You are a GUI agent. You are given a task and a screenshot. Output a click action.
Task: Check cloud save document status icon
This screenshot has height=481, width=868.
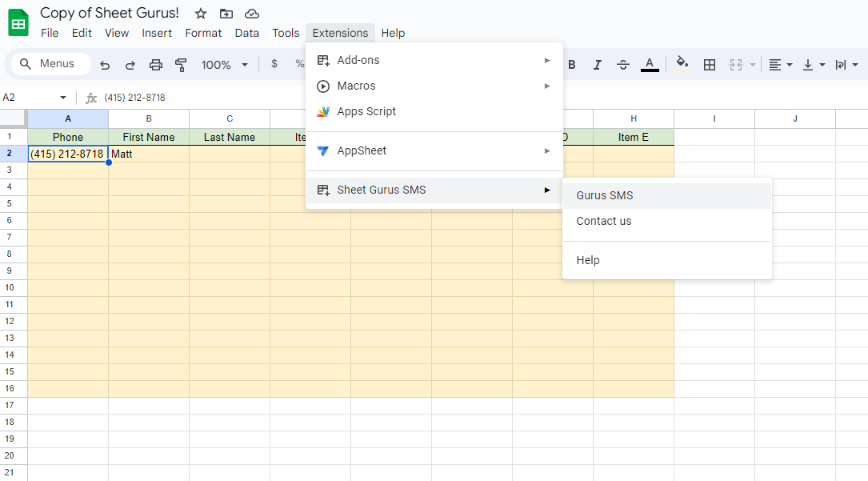point(252,14)
